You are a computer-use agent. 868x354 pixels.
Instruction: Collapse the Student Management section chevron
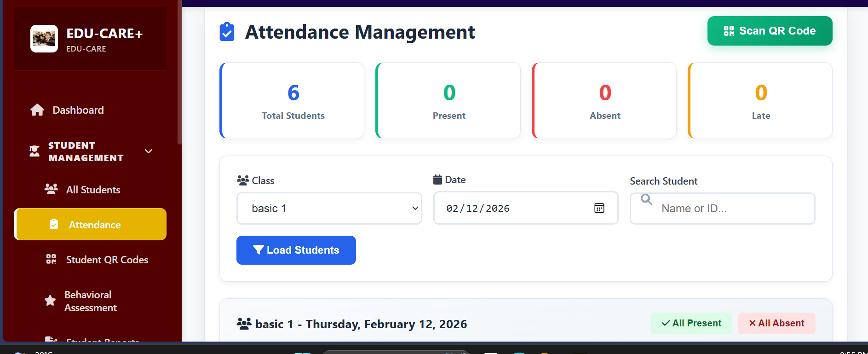(x=148, y=151)
